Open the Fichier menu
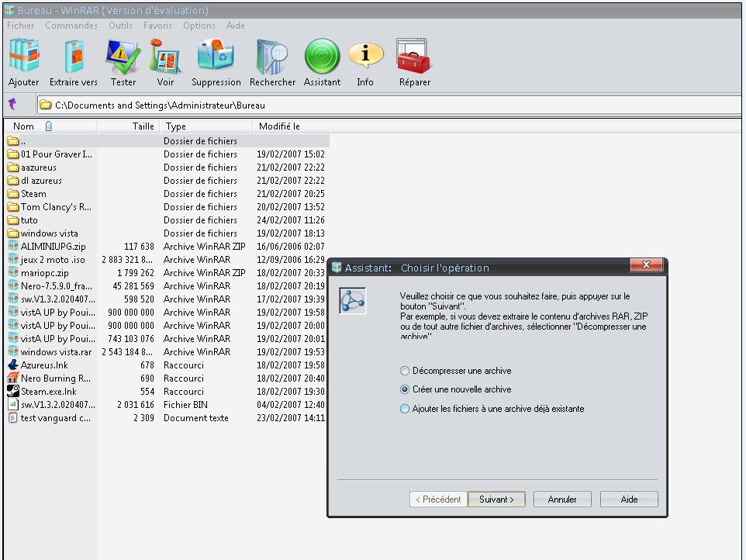The width and height of the screenshot is (746, 560). 20,26
